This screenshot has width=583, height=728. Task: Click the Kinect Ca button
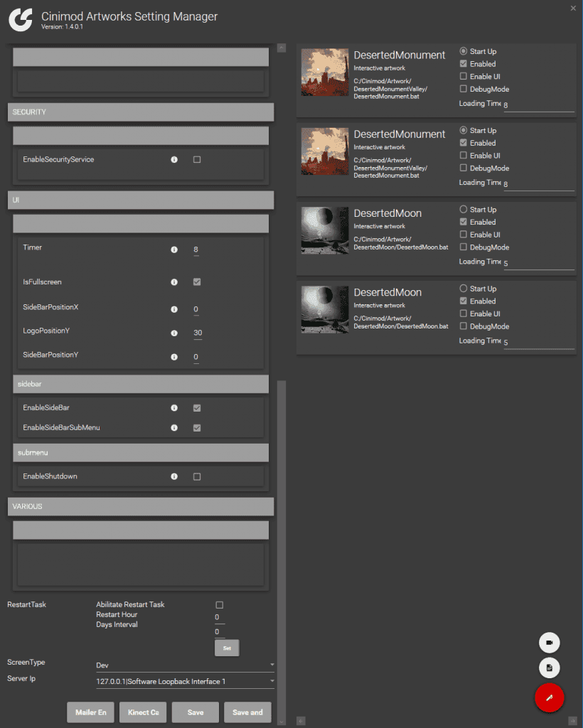coord(143,712)
